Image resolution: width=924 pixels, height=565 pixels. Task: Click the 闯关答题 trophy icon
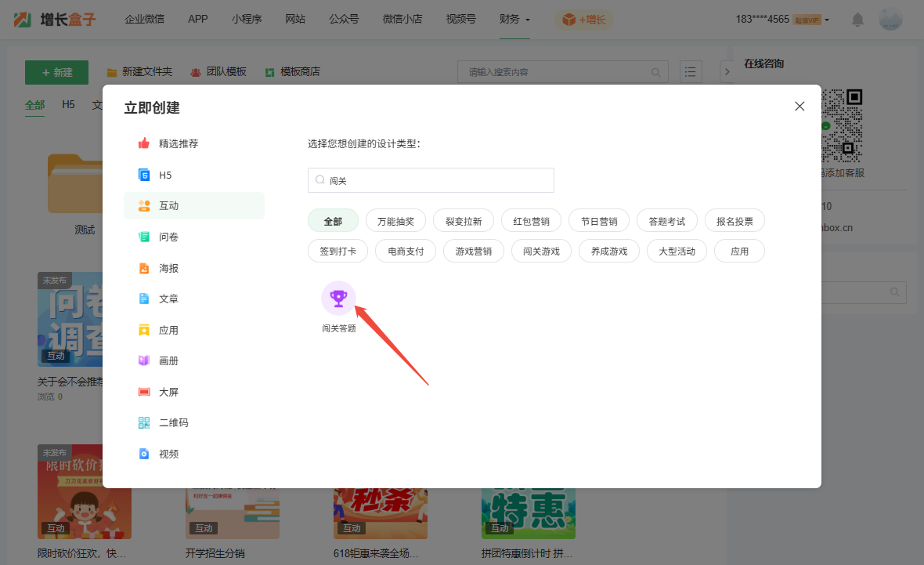click(x=338, y=298)
